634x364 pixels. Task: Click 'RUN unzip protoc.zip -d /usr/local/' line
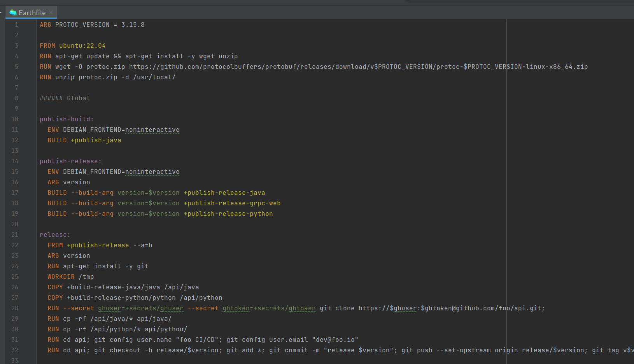click(108, 77)
